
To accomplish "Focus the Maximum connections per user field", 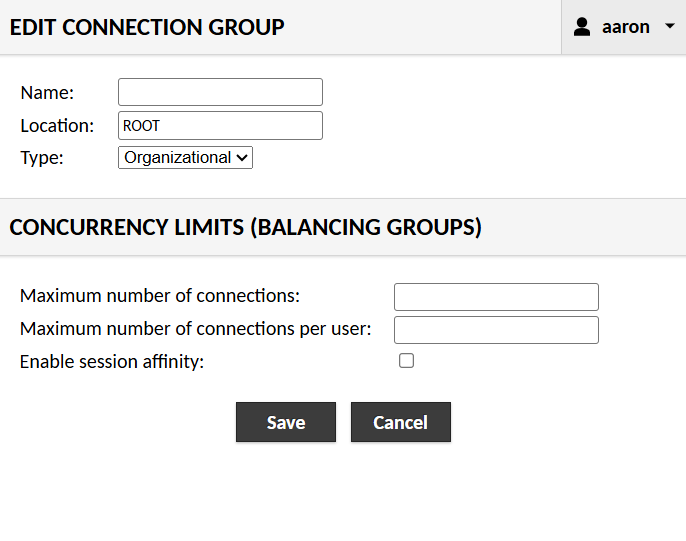I will (496, 330).
